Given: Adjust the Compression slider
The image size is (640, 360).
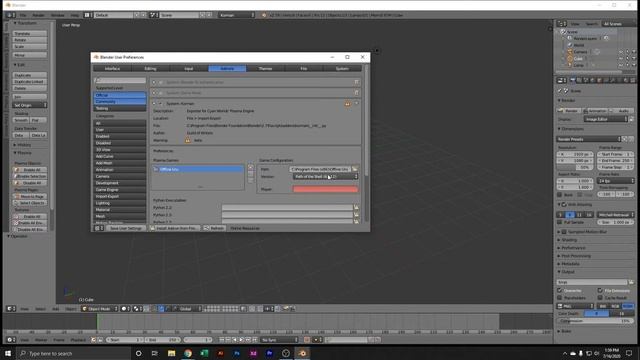Looking at the screenshot, I should (x=596, y=321).
